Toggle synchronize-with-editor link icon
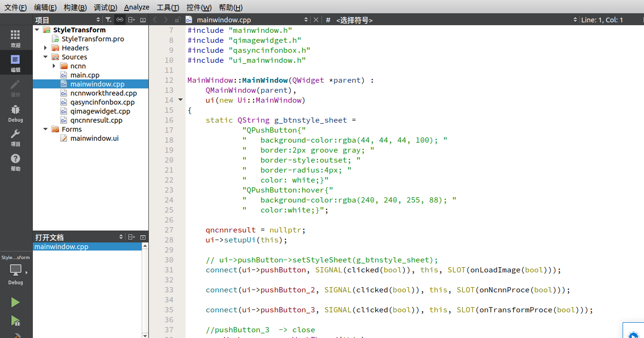Screen dimensions: 644x338 (x=120, y=19)
